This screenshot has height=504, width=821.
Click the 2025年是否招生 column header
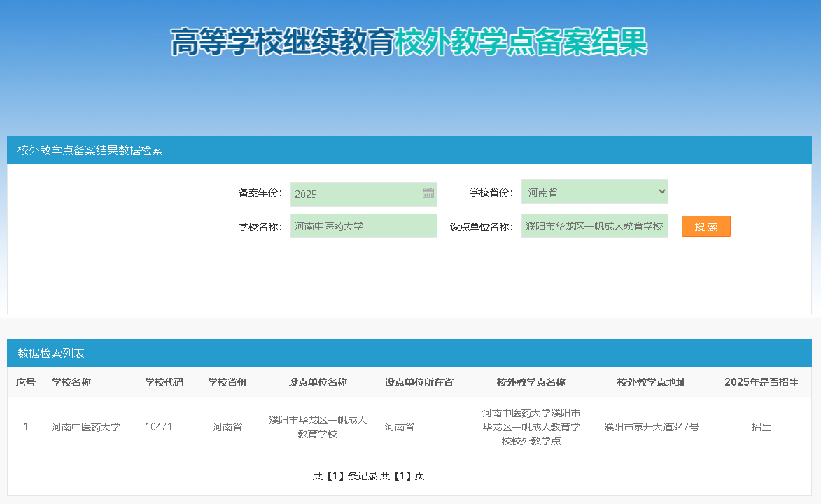pyautogui.click(x=761, y=382)
